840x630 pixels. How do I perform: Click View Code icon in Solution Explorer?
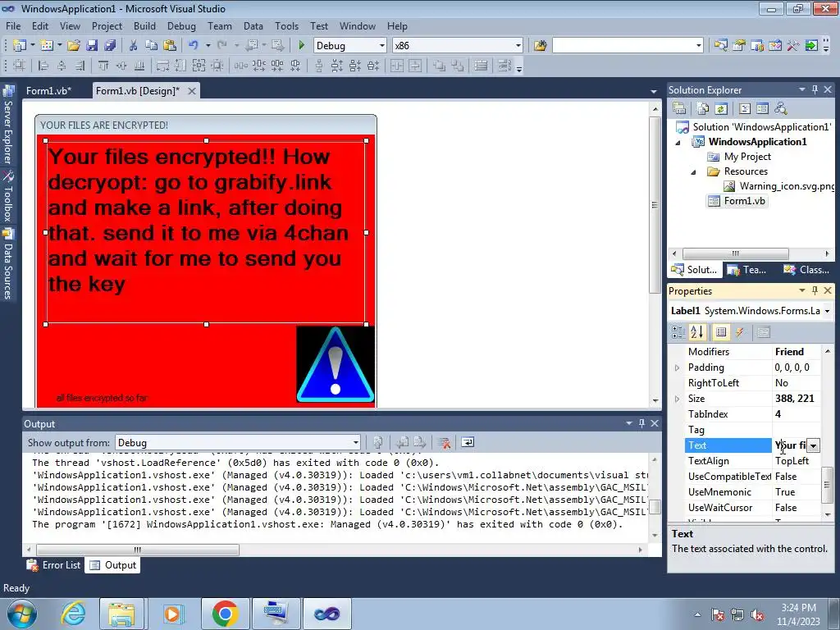pos(745,109)
